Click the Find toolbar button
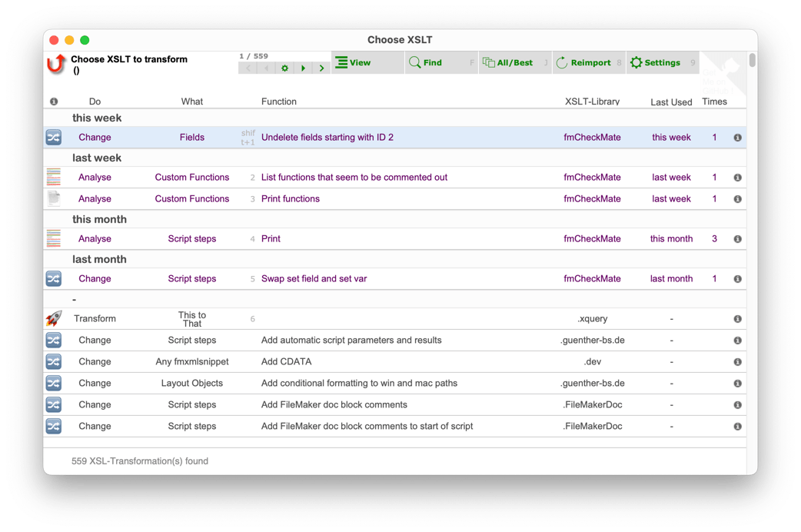 pos(441,62)
